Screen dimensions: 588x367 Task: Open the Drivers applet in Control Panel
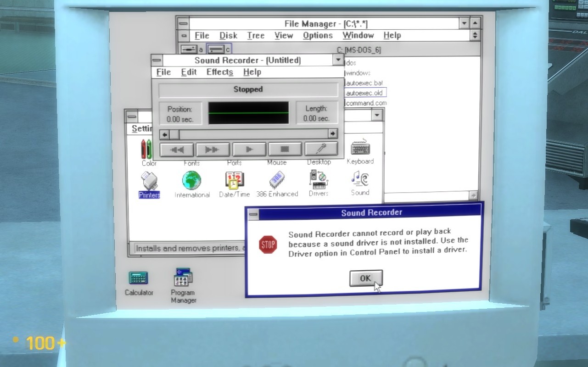click(x=318, y=180)
